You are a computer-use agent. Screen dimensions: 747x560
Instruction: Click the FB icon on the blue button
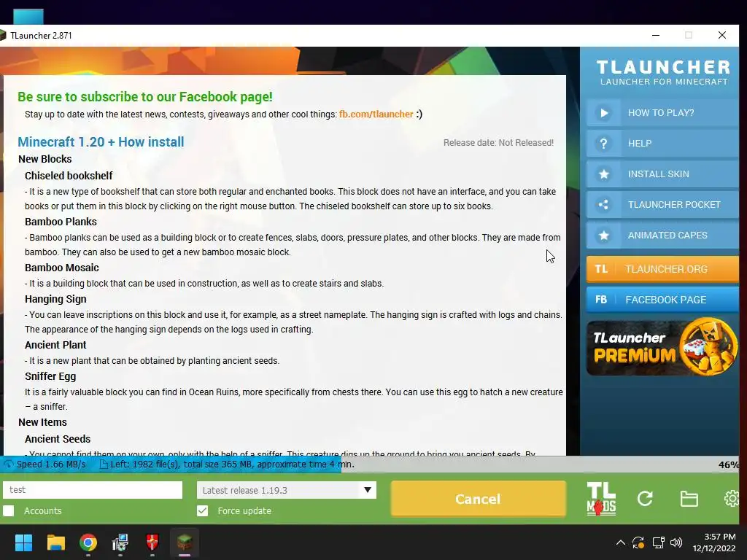point(601,300)
